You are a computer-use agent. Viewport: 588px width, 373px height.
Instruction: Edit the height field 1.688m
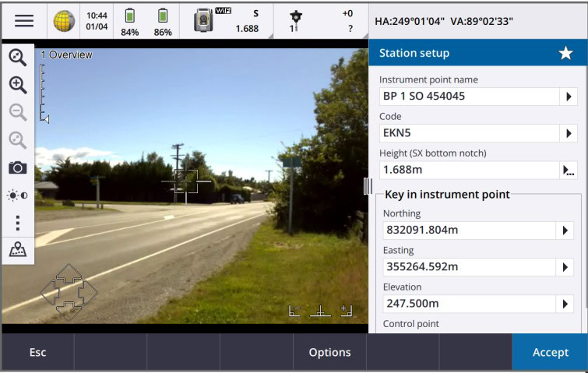[469, 170]
